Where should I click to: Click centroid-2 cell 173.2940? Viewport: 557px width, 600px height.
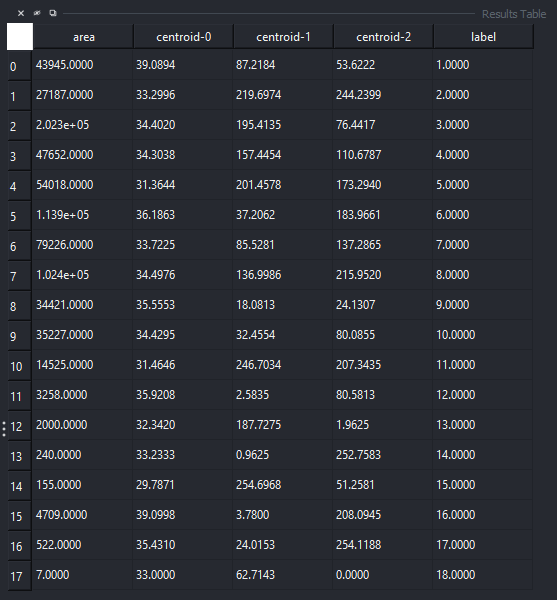(x=383, y=185)
